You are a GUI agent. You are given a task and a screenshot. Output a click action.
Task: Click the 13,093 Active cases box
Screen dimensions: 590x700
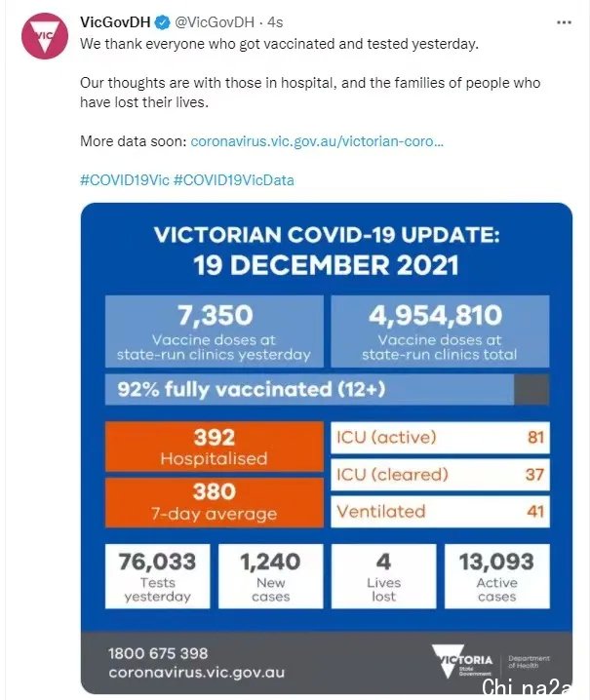[497, 576]
